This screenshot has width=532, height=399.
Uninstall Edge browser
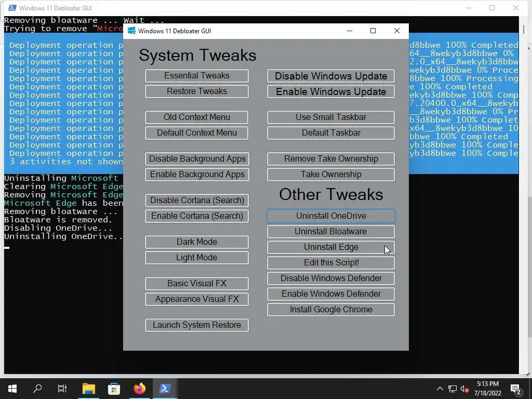click(331, 247)
